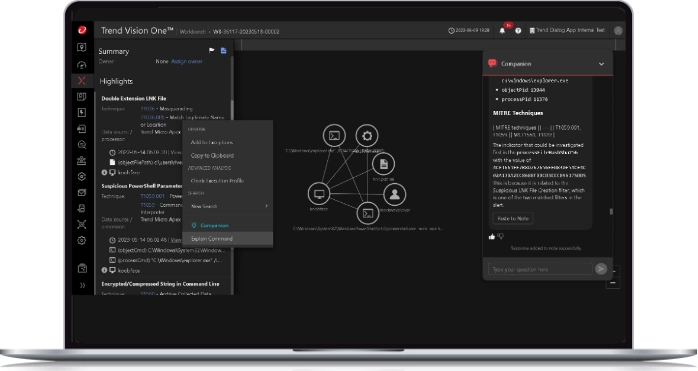Open the map pin sidebar icon
Image resolution: width=698 pixels, height=371 pixels.
[81, 48]
